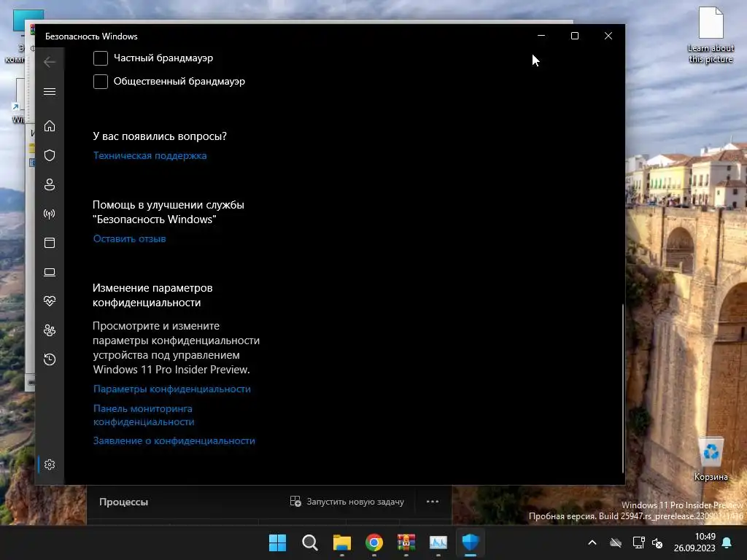Viewport: 747px width, 560px height.
Task: Open App & browser control window icon
Action: coord(50,243)
